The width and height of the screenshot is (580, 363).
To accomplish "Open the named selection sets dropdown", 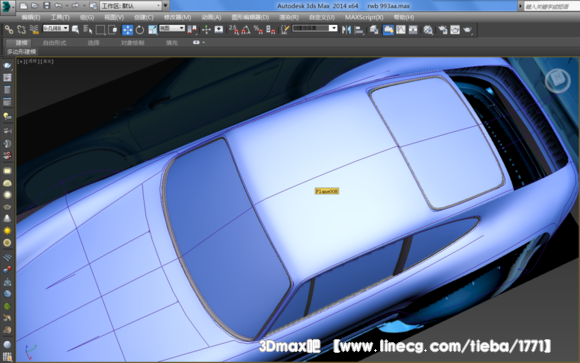I will pos(315,28).
